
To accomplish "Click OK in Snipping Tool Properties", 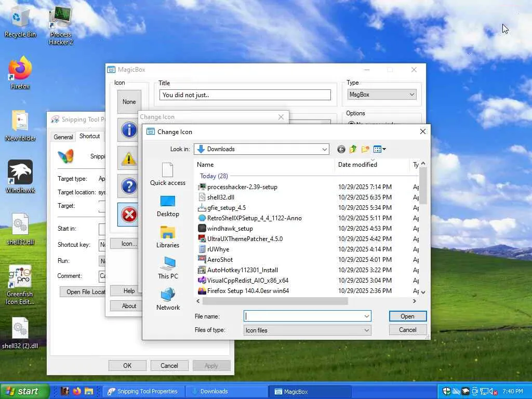I will coord(127,365).
